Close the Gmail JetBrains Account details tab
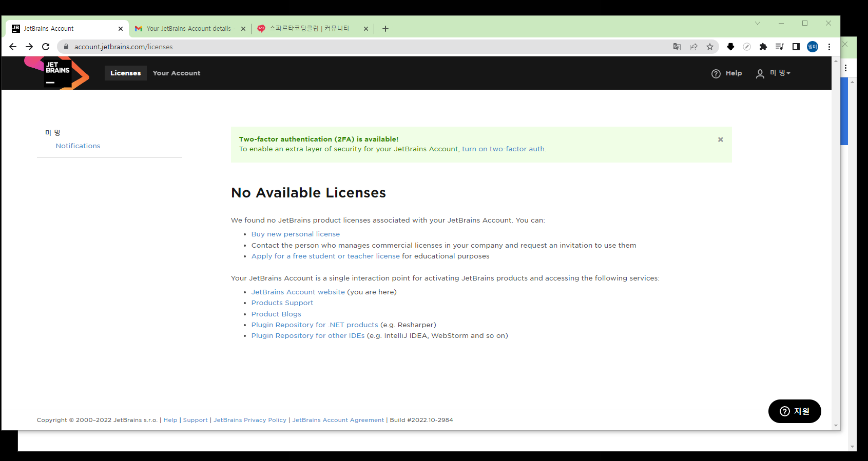The height and width of the screenshot is (461, 868). pyautogui.click(x=243, y=29)
